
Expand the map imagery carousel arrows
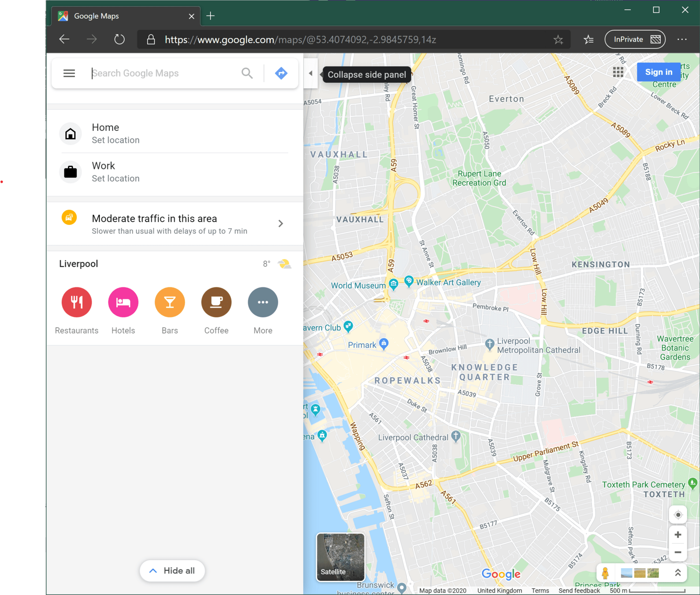678,573
